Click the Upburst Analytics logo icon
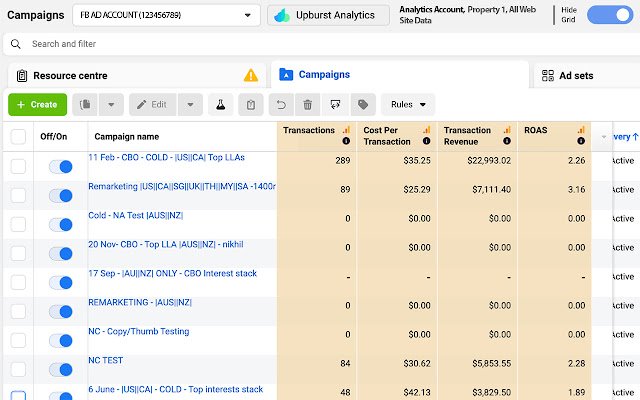 coord(282,16)
